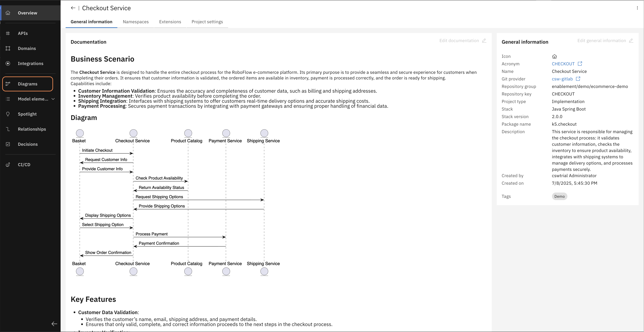
Task: Click the Edit documentation pencil icon
Action: pos(484,41)
